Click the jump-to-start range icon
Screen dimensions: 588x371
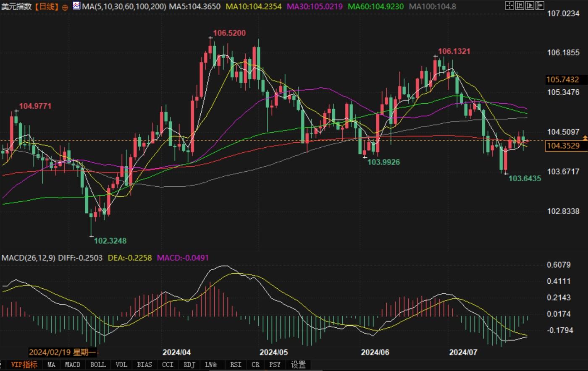click(520, 5)
